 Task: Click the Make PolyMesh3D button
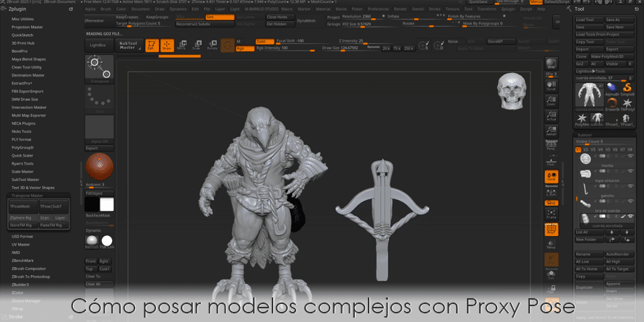[612, 56]
